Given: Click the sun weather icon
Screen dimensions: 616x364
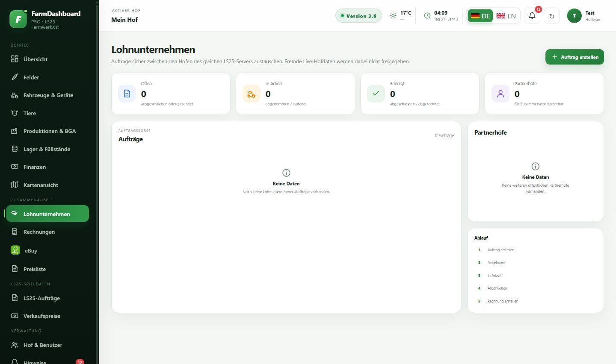Looking at the screenshot, I should (393, 16).
